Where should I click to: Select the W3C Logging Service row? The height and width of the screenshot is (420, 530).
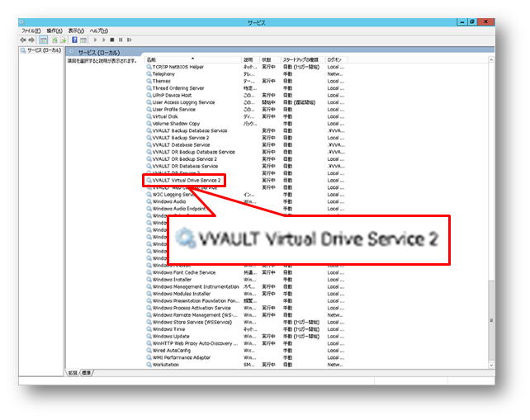[x=245, y=195]
